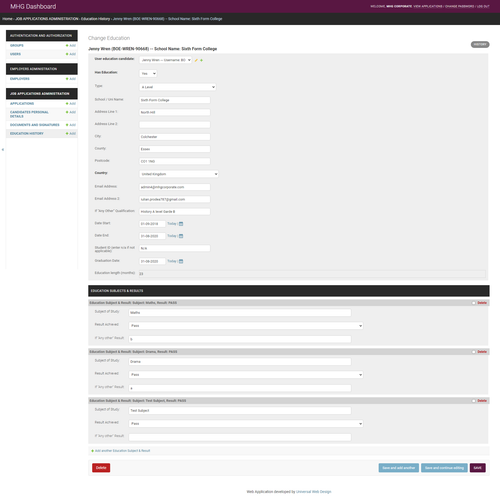The height and width of the screenshot is (500, 500).
Task: Click Subject of Study field containing Drama
Action: [240, 362]
